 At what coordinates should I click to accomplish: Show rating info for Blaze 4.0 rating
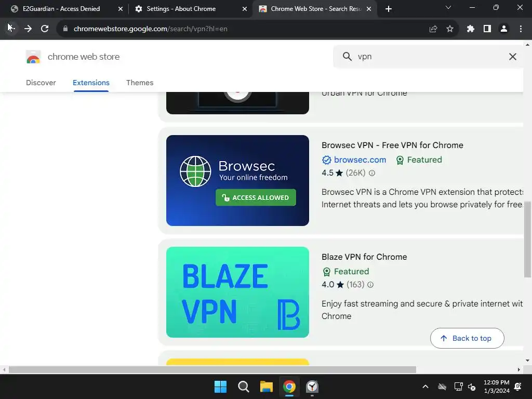[x=370, y=285]
